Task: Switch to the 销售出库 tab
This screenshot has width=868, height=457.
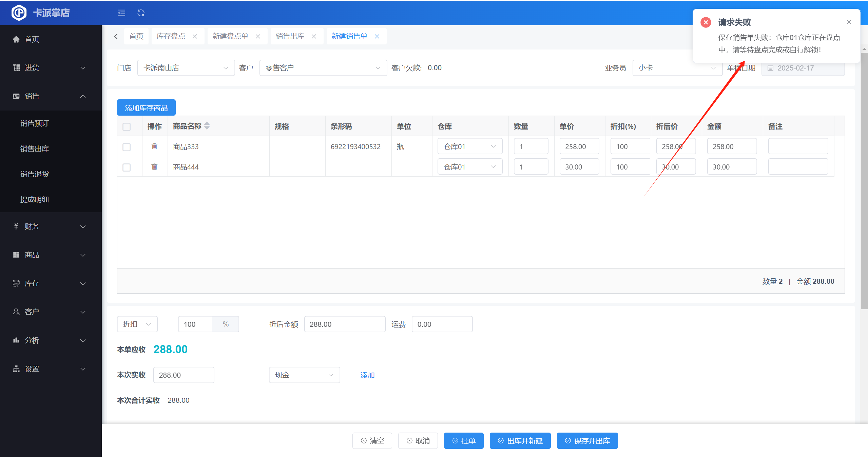Action: click(290, 36)
